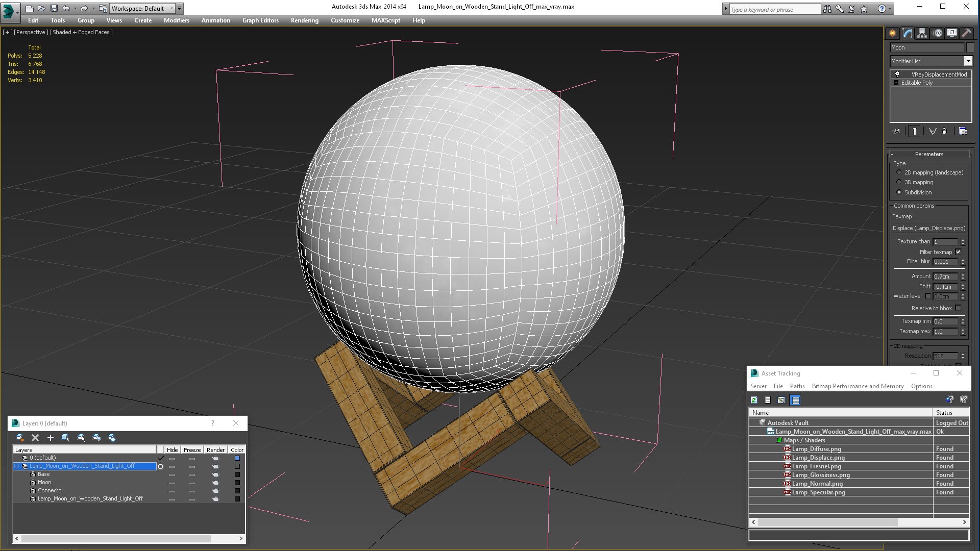Open the Utilities hammer tab
Screen dimensions: 980x551
(x=966, y=33)
